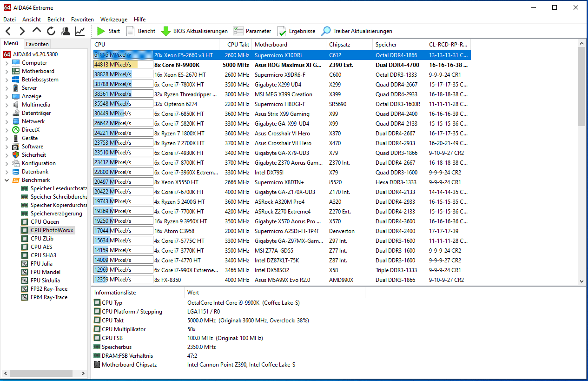The image size is (588, 381).
Task: Click the Wert column header
Action: coord(274,293)
